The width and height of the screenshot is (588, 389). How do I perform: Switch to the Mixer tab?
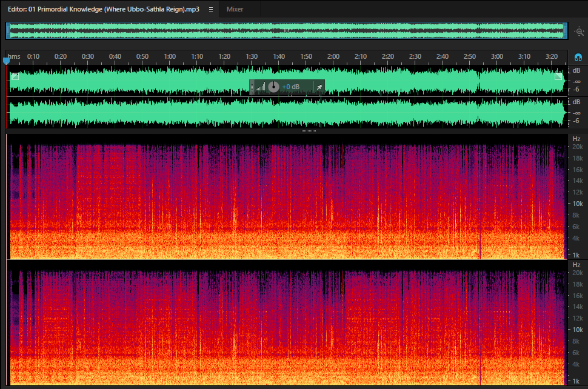(235, 9)
